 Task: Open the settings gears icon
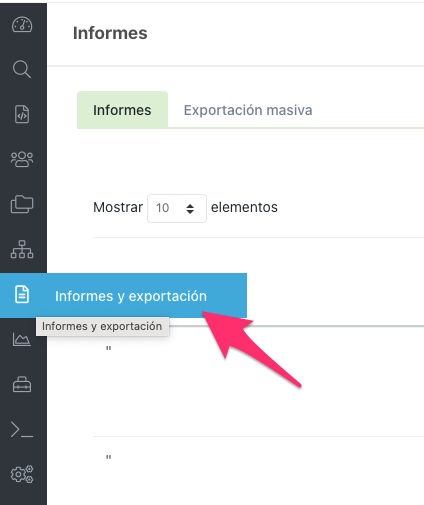(22, 474)
